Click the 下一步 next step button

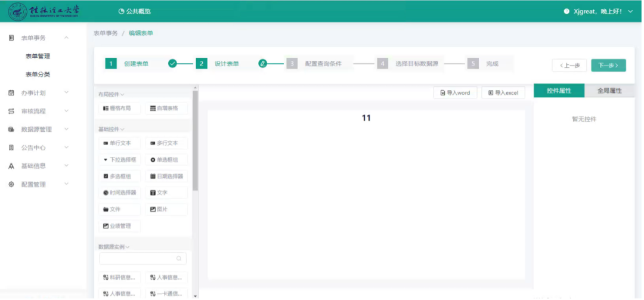[608, 66]
